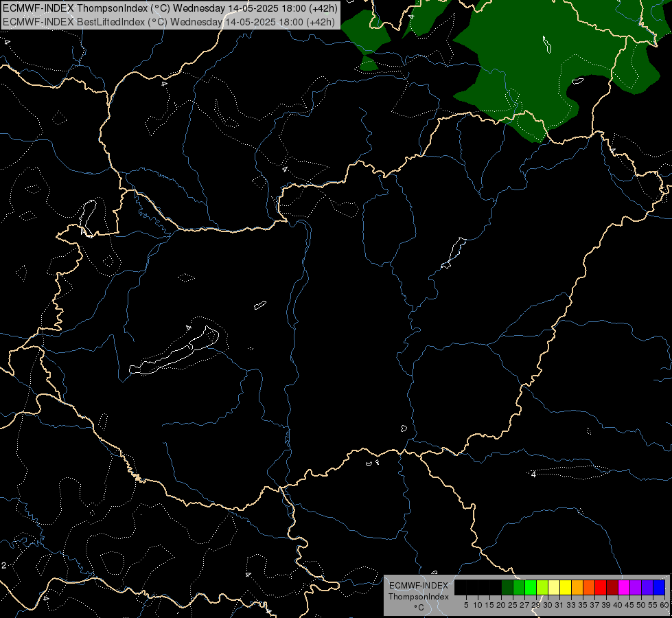
Task: Click the legend scale value 45
Action: click(x=629, y=605)
